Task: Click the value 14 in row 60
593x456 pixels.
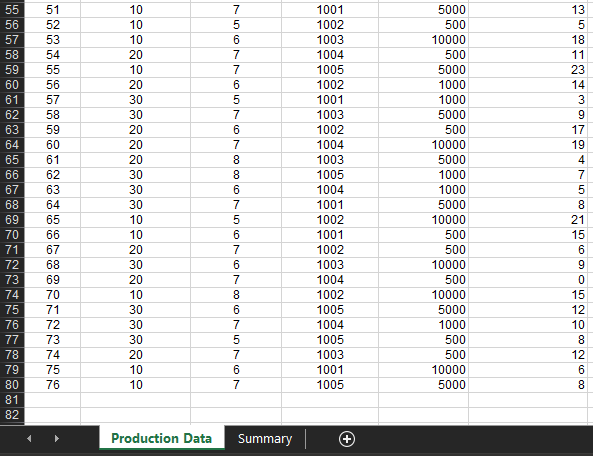Action: [528, 85]
